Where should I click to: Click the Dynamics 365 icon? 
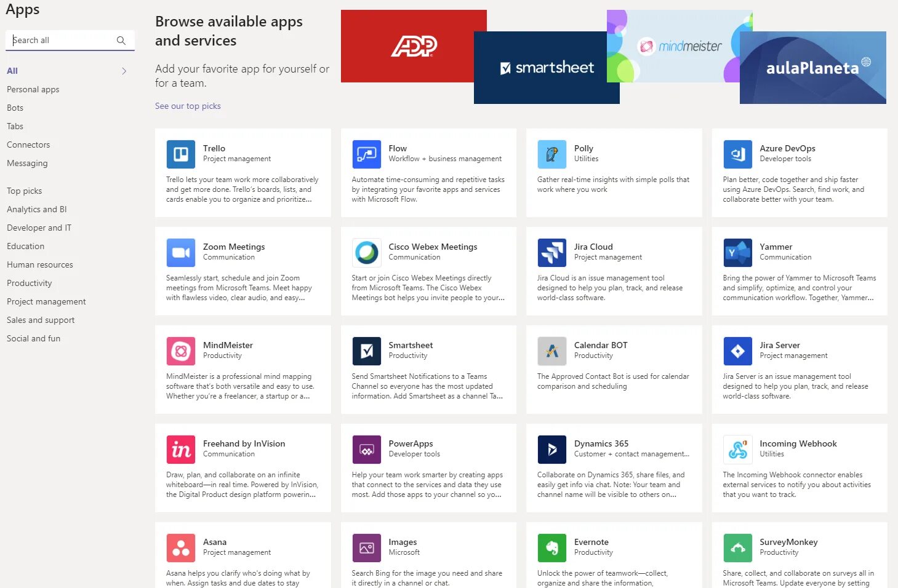(552, 450)
